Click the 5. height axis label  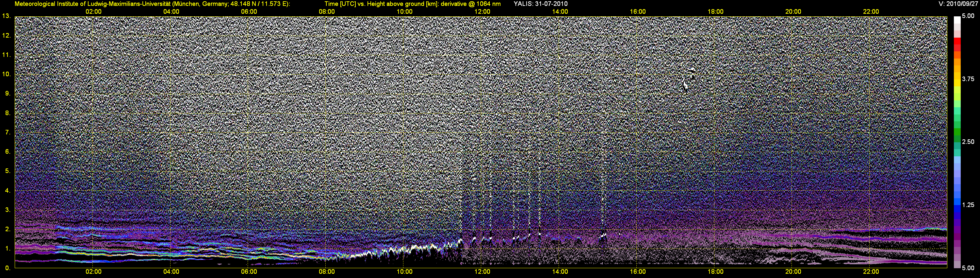[x=8, y=171]
